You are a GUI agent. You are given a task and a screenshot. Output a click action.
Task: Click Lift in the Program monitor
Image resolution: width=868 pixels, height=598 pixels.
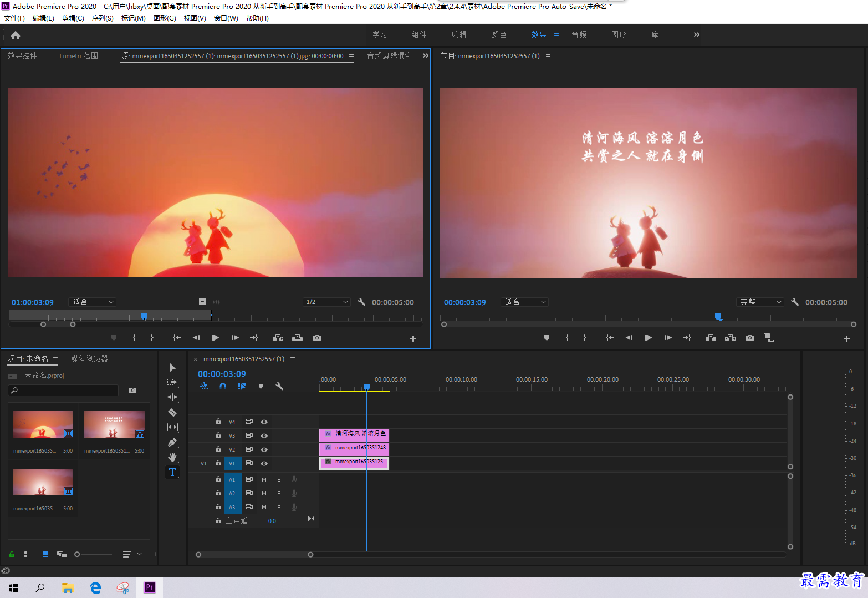point(711,338)
